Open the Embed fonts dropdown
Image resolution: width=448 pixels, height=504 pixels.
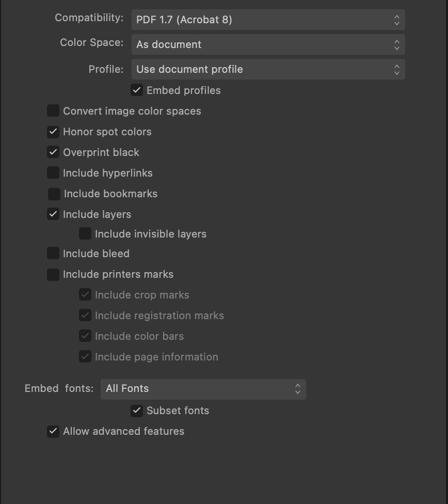click(x=203, y=389)
